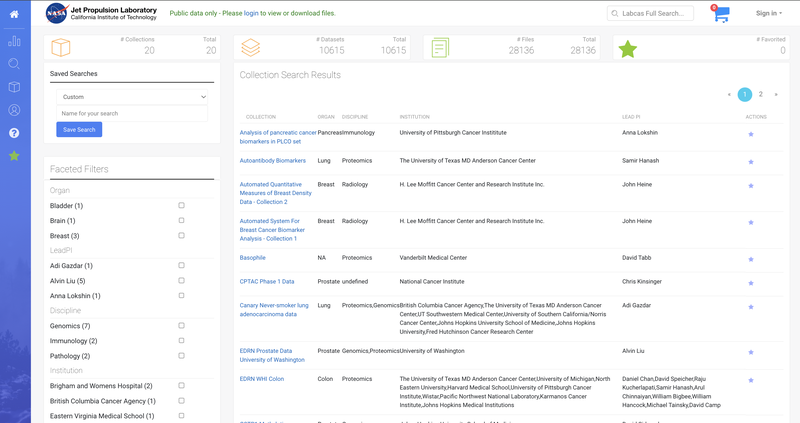Viewport: 800px width, 423px height.
Task: Open the Custom saved searches dropdown
Action: pos(132,97)
